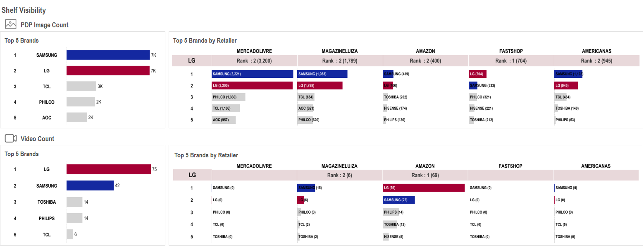Click the Video Count camera icon
Image resolution: width=644 pixels, height=248 pixels.
[x=10, y=138]
